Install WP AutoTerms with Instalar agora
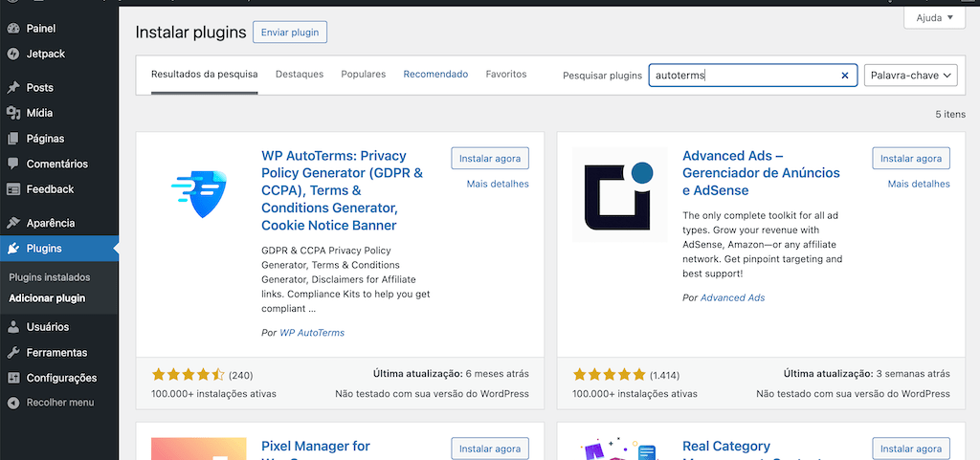Screen dimensions: 980x460 click(489, 159)
